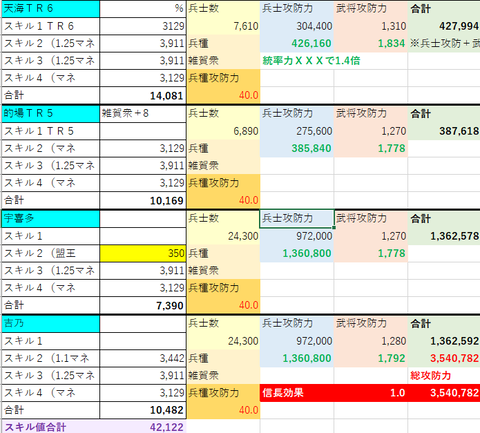
Task: Click the 兵種攻防力 label in 的場 section
Action: [223, 183]
